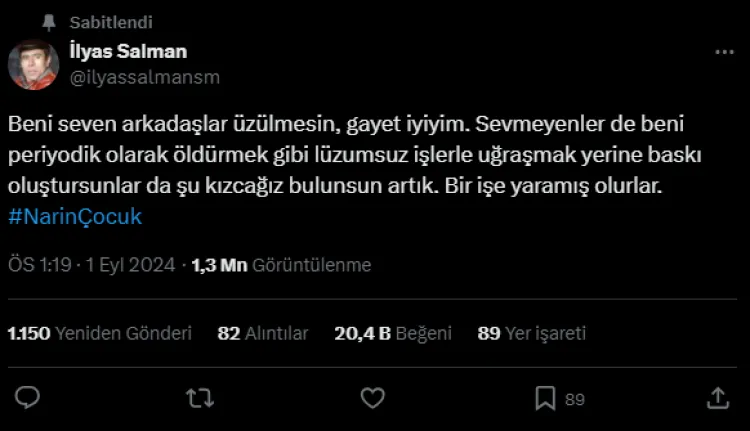This screenshot has width=750, height=431.
Task: Show the 1.150 Yeniden Gönderi list
Action: [x=99, y=333]
